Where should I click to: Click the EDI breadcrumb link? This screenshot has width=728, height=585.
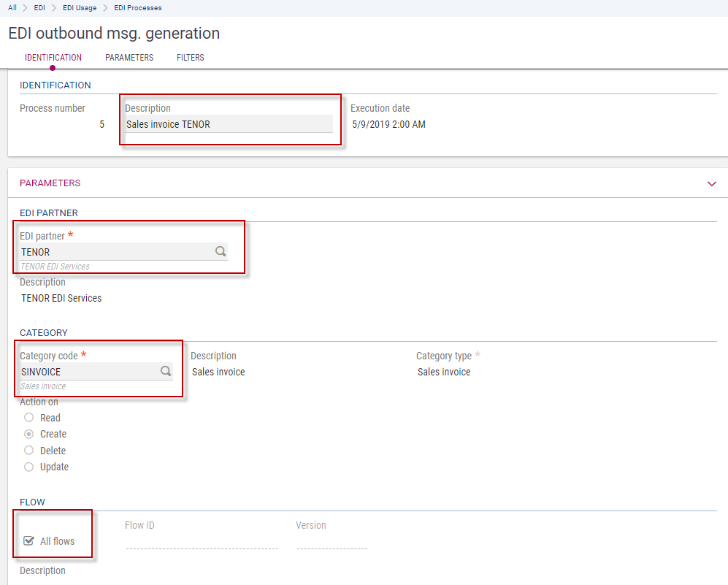[39, 8]
